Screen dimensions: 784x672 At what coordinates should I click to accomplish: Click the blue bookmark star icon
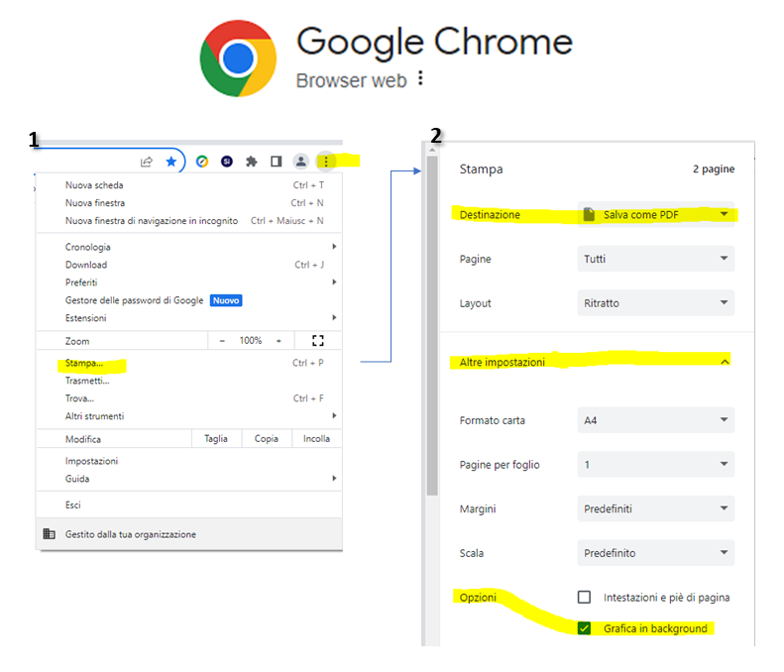click(x=171, y=162)
